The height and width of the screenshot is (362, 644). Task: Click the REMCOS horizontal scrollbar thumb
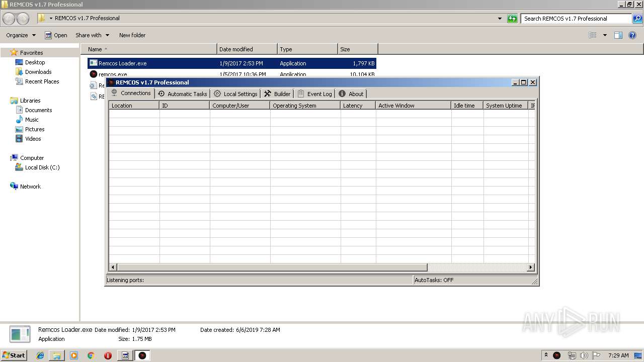tap(272, 267)
